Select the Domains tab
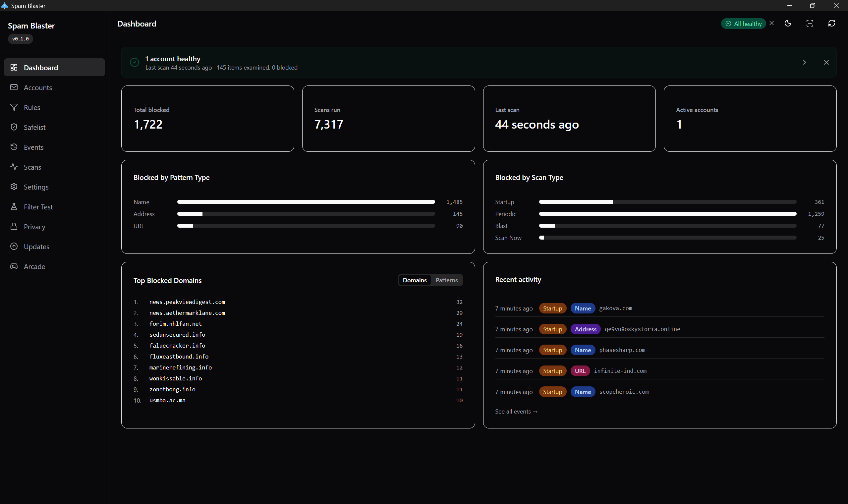This screenshot has width=848, height=504. [x=414, y=280]
